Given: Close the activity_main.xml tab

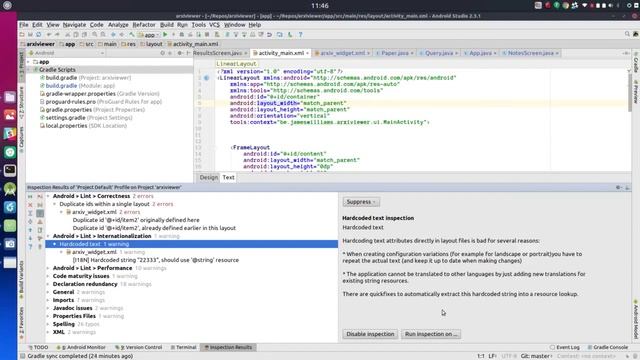Looking at the screenshot, I should tap(307, 53).
